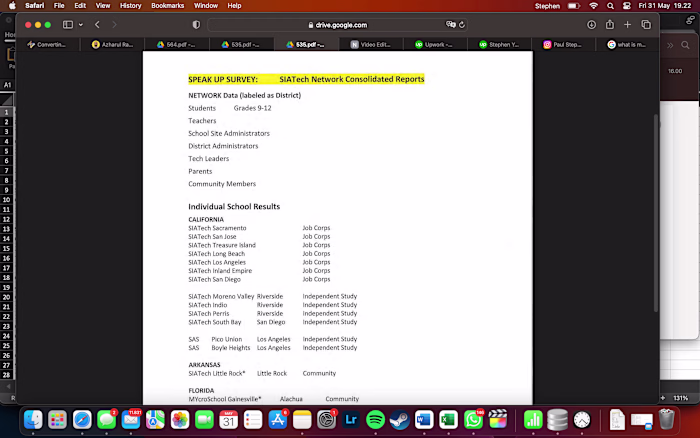Switch to the Paul Step... Instagram tab

click(562, 45)
